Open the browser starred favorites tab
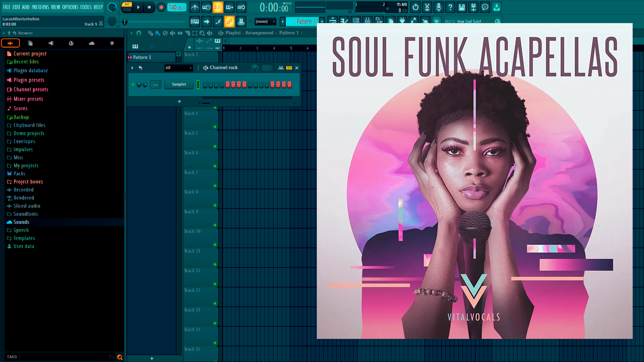 point(112,43)
